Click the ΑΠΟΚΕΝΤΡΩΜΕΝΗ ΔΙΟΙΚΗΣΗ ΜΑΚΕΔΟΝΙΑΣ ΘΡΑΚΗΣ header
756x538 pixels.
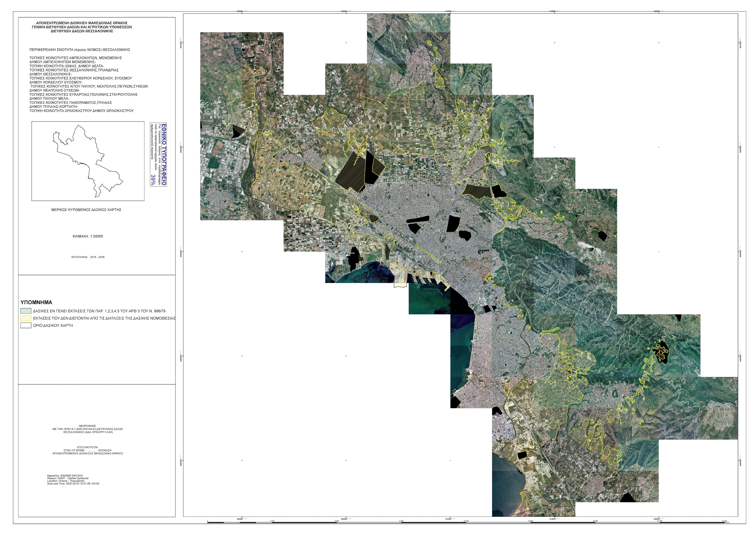(82, 23)
